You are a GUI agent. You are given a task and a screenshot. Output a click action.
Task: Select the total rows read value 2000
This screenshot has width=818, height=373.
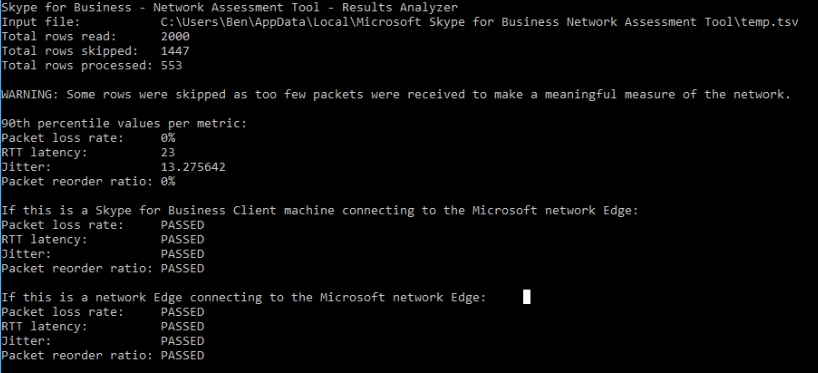click(x=175, y=37)
